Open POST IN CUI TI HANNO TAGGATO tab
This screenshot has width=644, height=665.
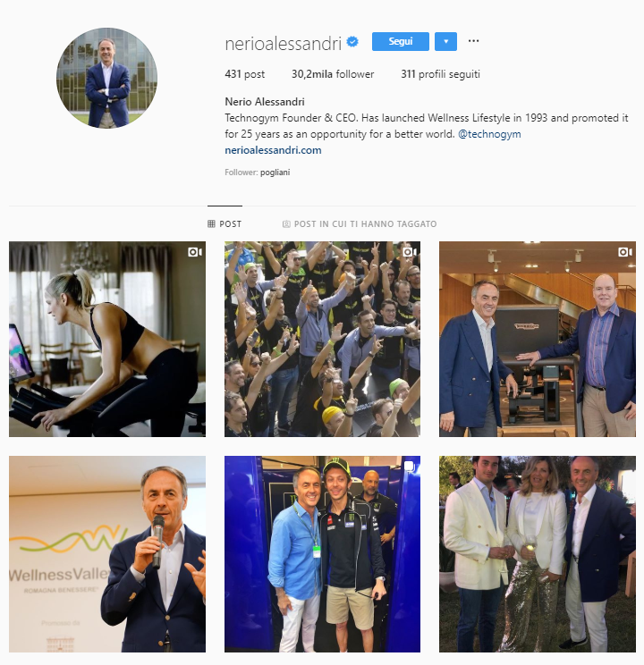[x=360, y=224]
